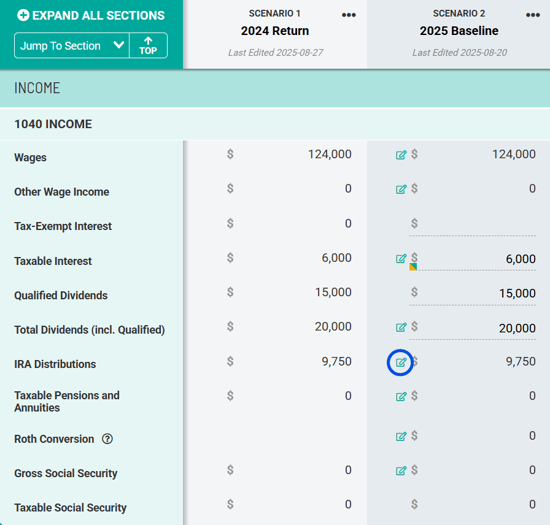The height and width of the screenshot is (525, 550).
Task: Open the Roth Conversion help question mark
Action: click(107, 439)
